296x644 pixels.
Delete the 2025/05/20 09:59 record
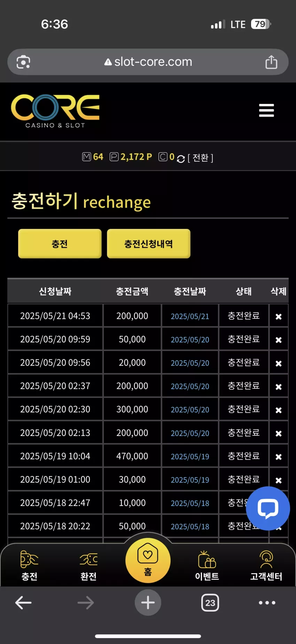[x=279, y=340]
